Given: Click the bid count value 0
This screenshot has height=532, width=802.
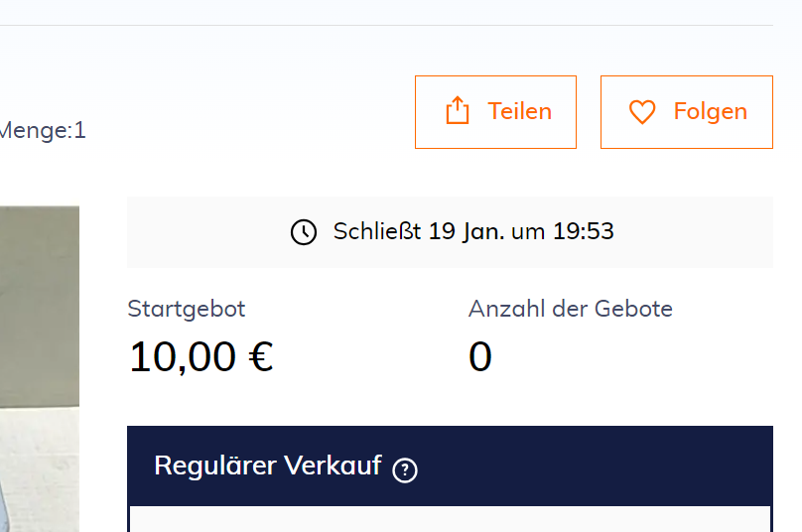Looking at the screenshot, I should (479, 356).
